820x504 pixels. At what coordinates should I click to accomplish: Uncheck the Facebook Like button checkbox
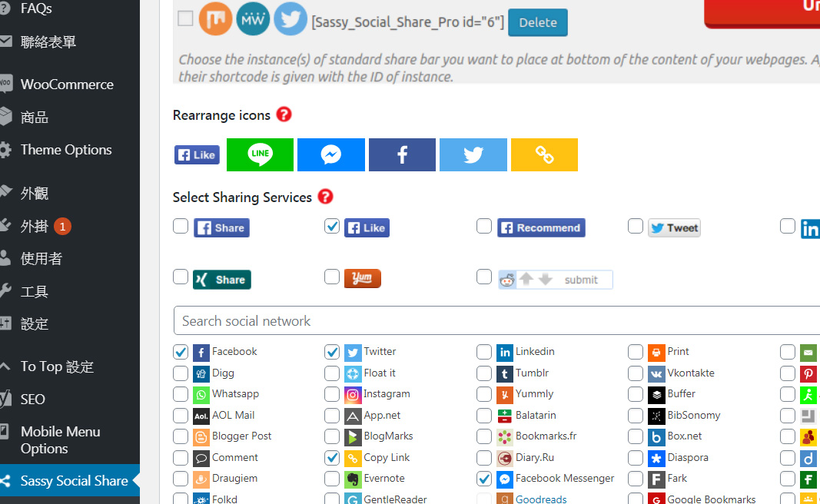click(x=332, y=226)
